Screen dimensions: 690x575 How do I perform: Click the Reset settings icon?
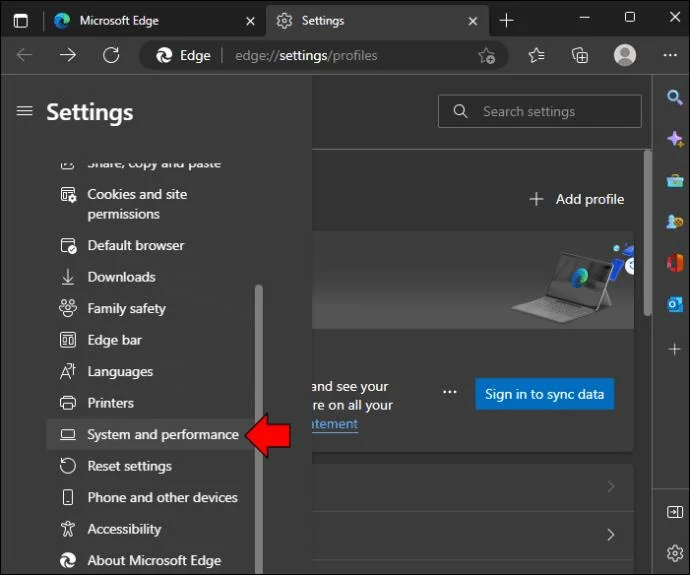pos(68,466)
